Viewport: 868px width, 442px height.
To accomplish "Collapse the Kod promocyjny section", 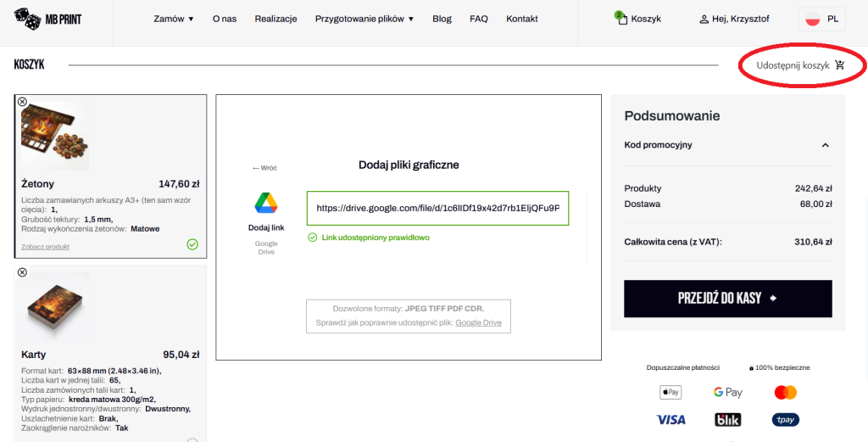I will pyautogui.click(x=825, y=145).
